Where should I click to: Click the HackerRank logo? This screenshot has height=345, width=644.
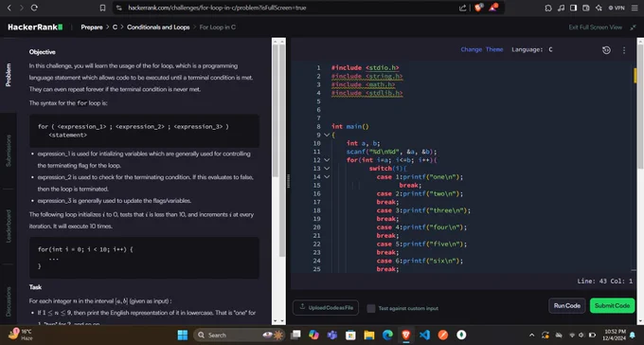[35, 27]
